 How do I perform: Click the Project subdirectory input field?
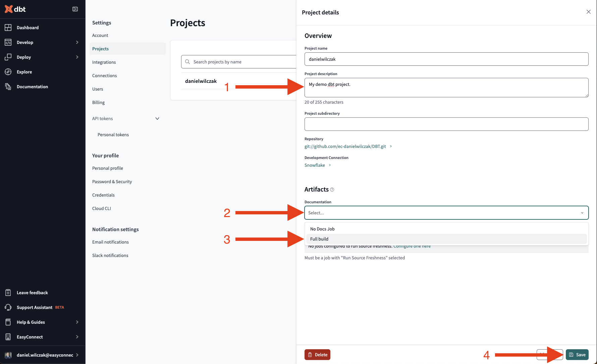[446, 124]
